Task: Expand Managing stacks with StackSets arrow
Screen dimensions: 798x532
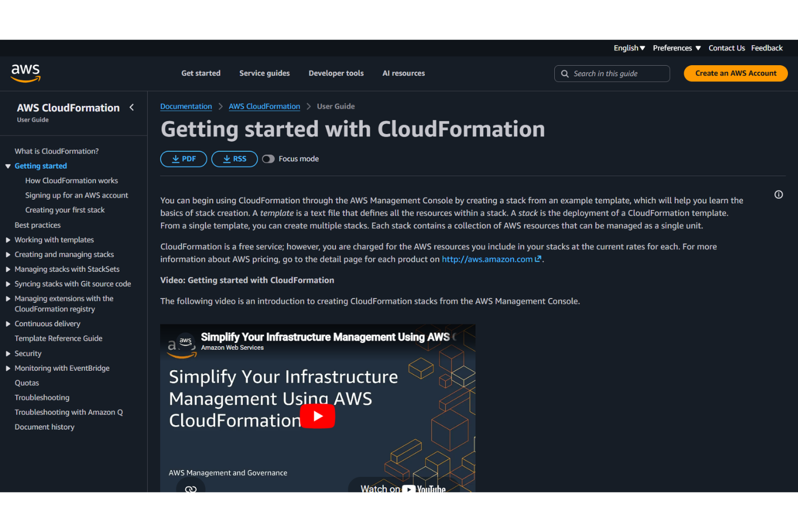Action: click(x=8, y=269)
